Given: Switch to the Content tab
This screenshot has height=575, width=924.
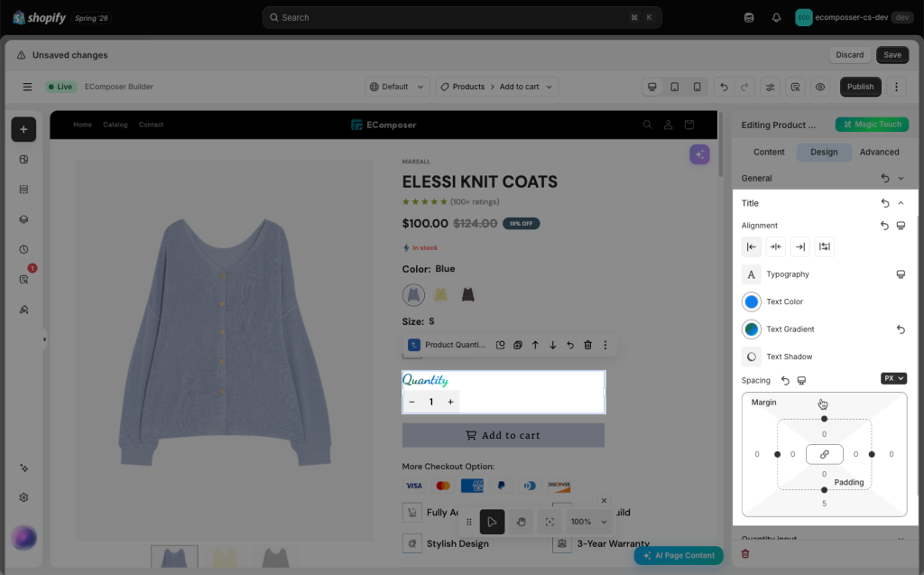Looking at the screenshot, I should (x=769, y=153).
